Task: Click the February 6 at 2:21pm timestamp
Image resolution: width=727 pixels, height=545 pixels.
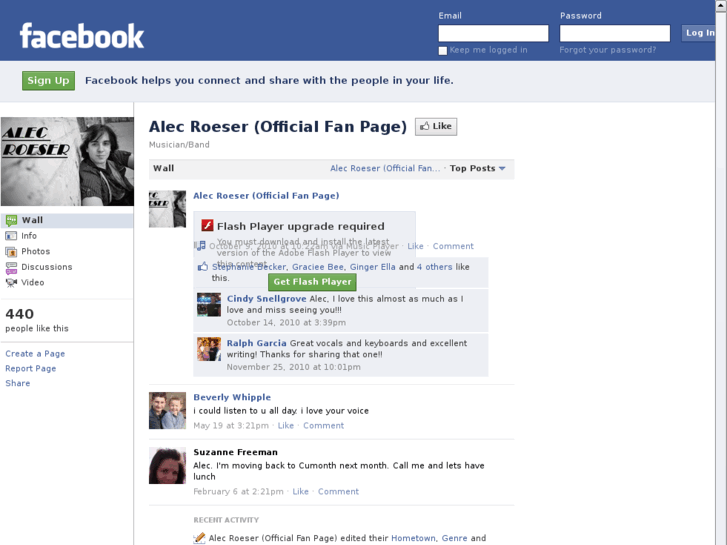Action: [x=238, y=491]
